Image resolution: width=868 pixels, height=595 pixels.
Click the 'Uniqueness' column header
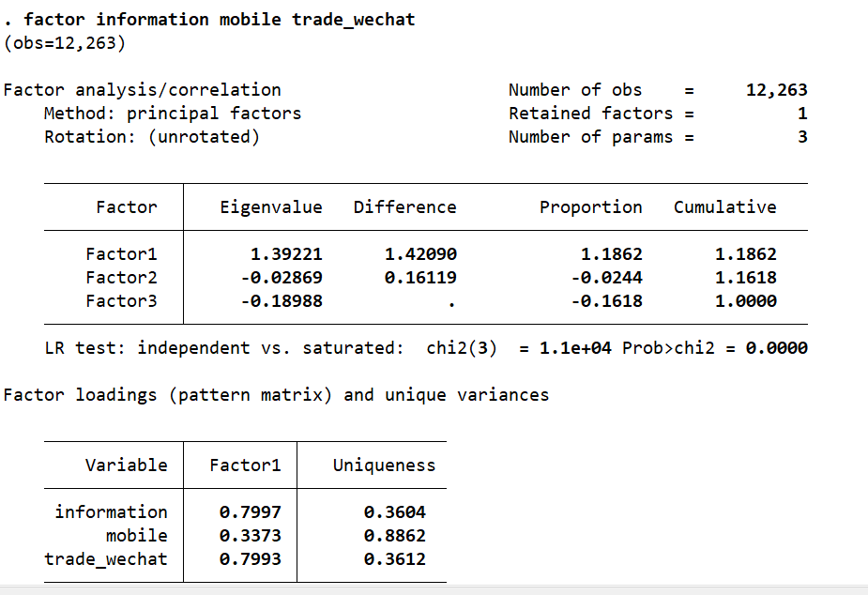tap(384, 465)
